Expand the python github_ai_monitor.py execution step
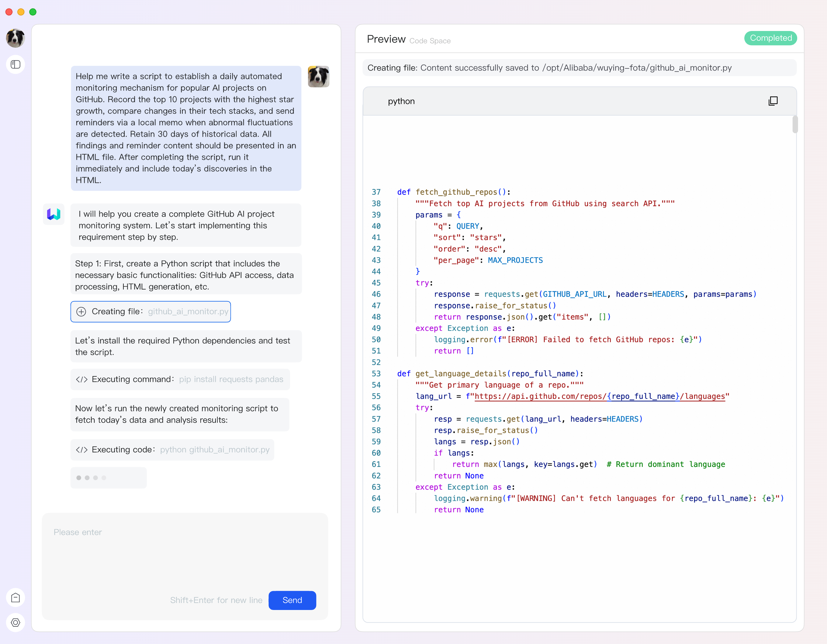 point(172,450)
